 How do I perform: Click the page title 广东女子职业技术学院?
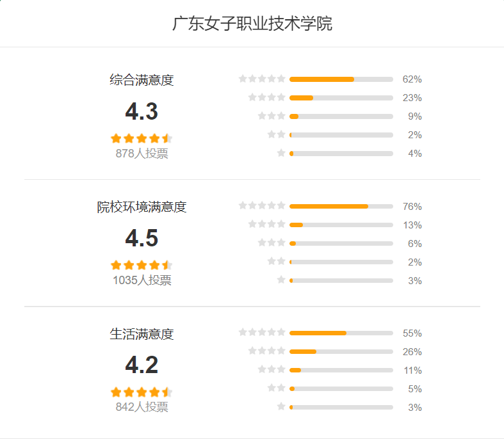tap(252, 24)
